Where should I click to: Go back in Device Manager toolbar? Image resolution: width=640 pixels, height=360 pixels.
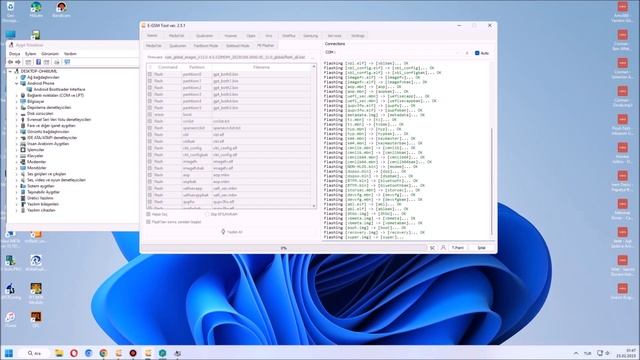point(11,62)
